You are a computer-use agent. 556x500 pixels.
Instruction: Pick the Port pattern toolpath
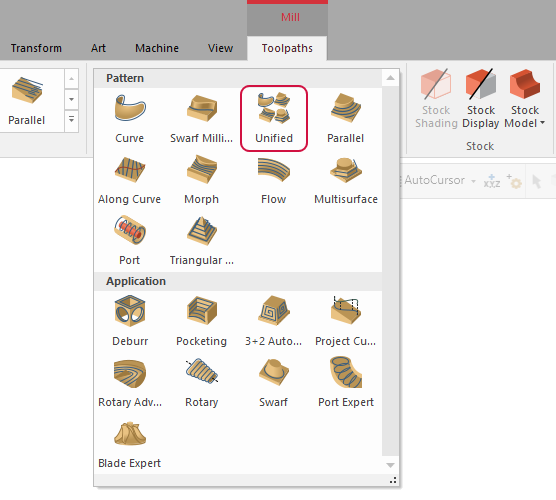[x=129, y=241]
